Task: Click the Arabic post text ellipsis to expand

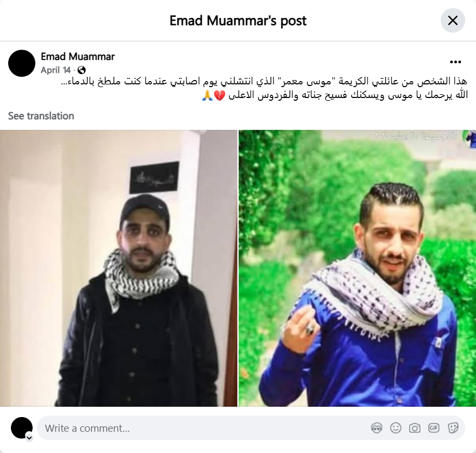Action: point(64,82)
